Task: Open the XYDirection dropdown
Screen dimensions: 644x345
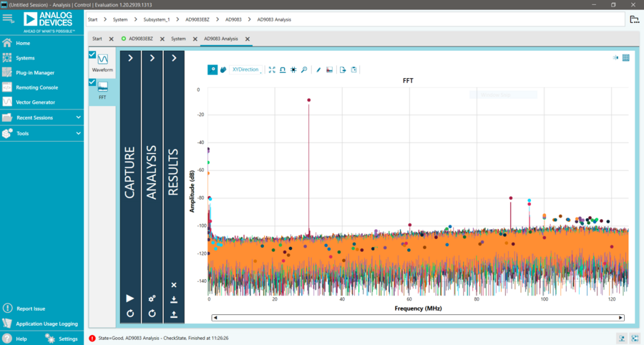Action: pyautogui.click(x=246, y=70)
